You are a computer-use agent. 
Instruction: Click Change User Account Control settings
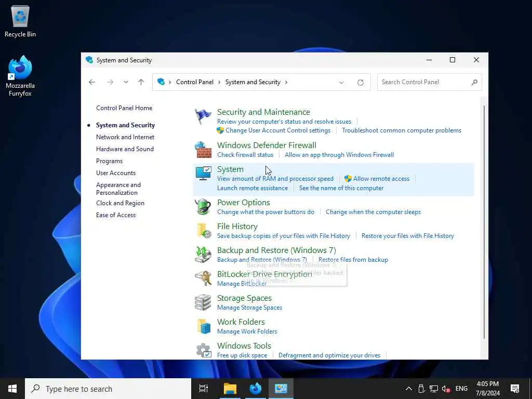pos(278,130)
